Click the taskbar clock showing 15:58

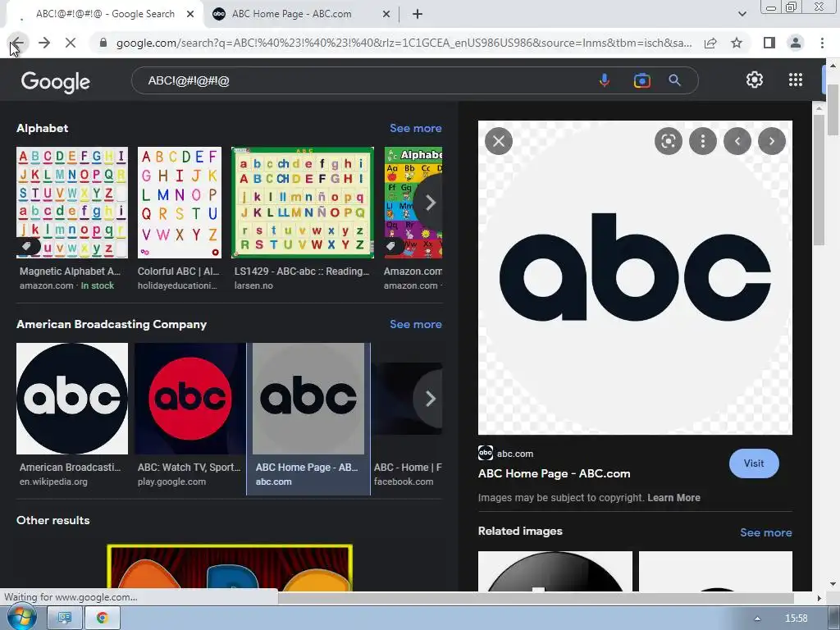pos(796,618)
